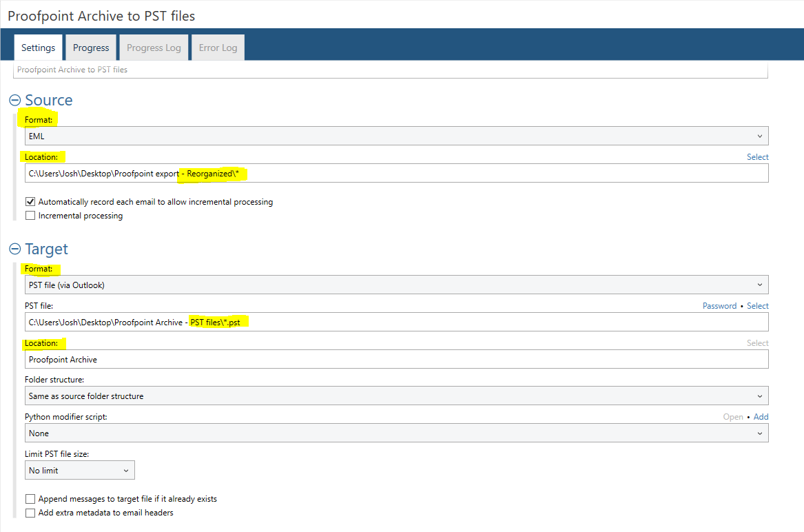
Task: Click the grayed Select link for Target Location
Action: [x=757, y=342]
